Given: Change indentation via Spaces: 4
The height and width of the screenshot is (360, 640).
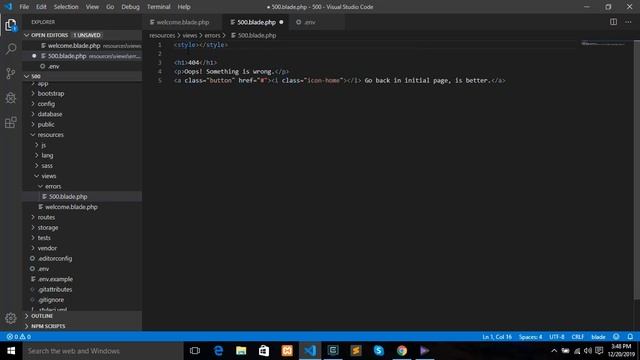Looking at the screenshot, I should pyautogui.click(x=530, y=337).
